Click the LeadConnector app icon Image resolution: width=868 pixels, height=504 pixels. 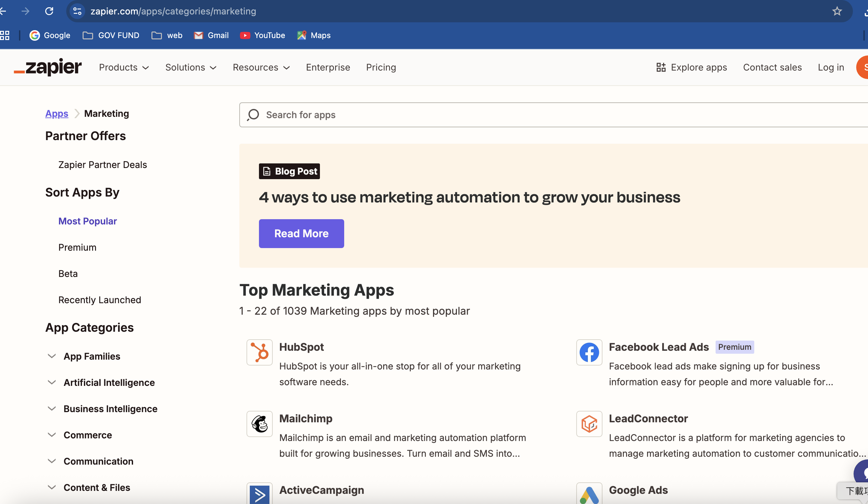[x=589, y=424]
